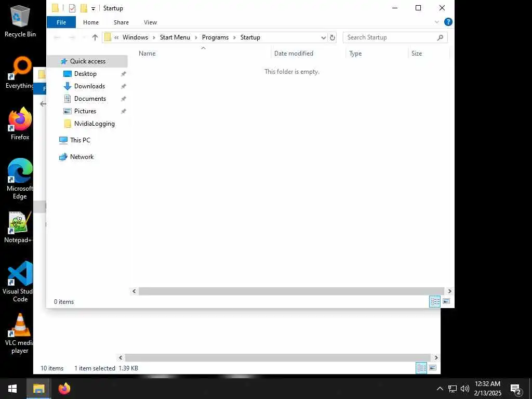Open the View ribbon tab
Screen dimensions: 532x399
click(150, 22)
